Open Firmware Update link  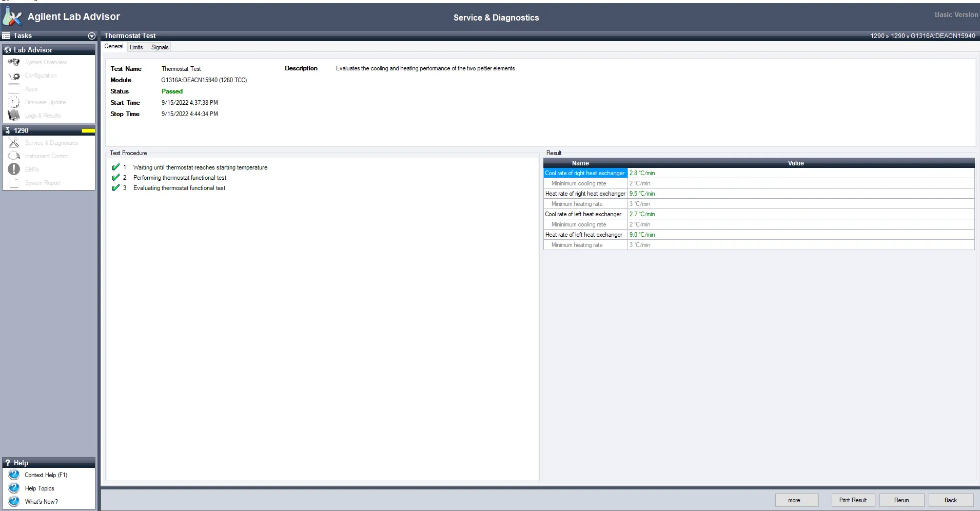click(45, 102)
